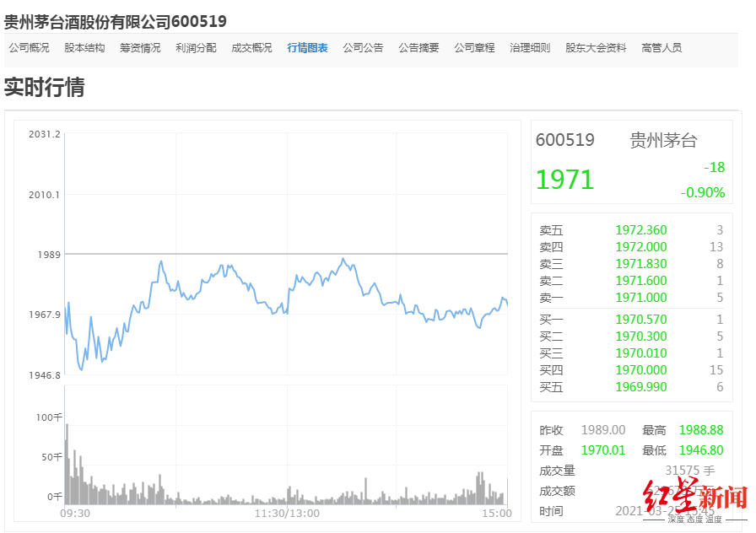
Task: Click the 昨收 value 1989.00
Action: (603, 430)
